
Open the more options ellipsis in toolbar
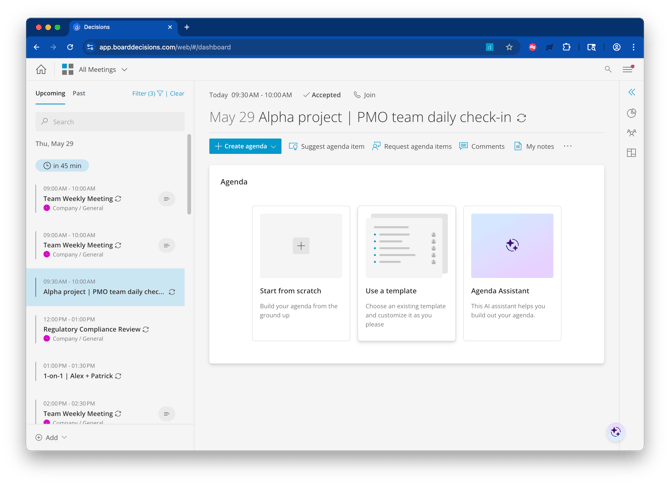point(567,146)
